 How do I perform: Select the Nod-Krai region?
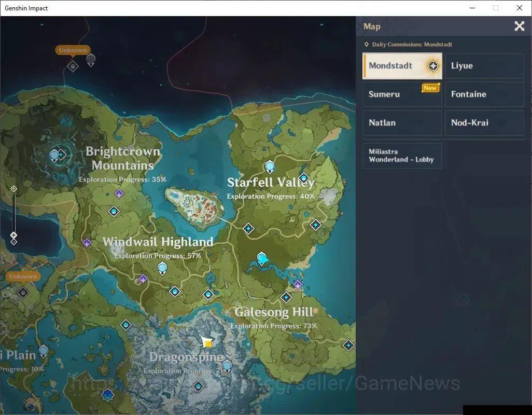(484, 123)
